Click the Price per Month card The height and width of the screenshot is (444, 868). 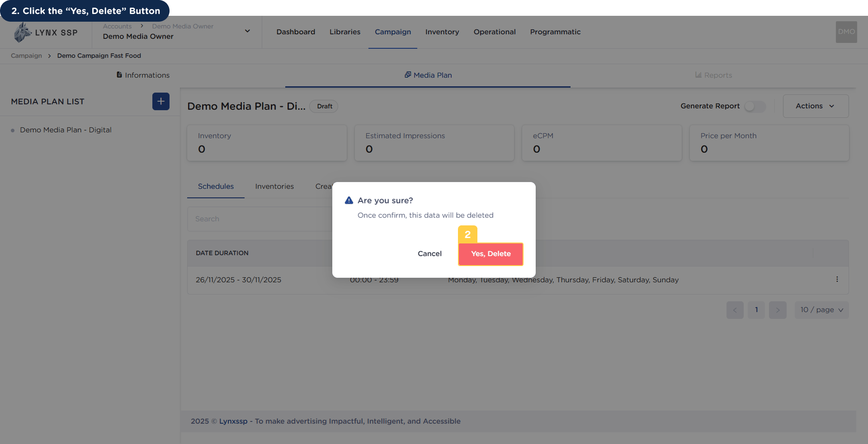tap(769, 143)
